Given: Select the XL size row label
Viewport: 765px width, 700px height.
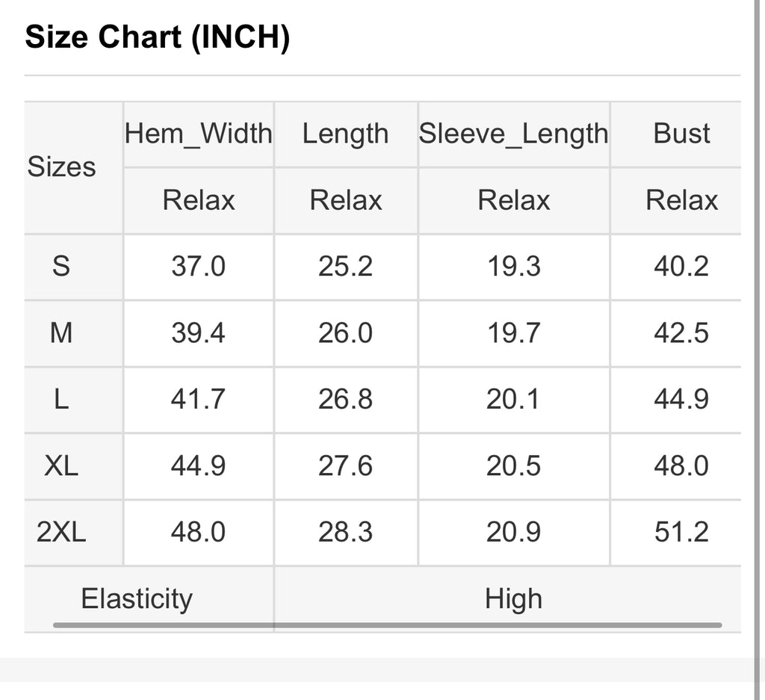Looking at the screenshot, I should (61, 466).
